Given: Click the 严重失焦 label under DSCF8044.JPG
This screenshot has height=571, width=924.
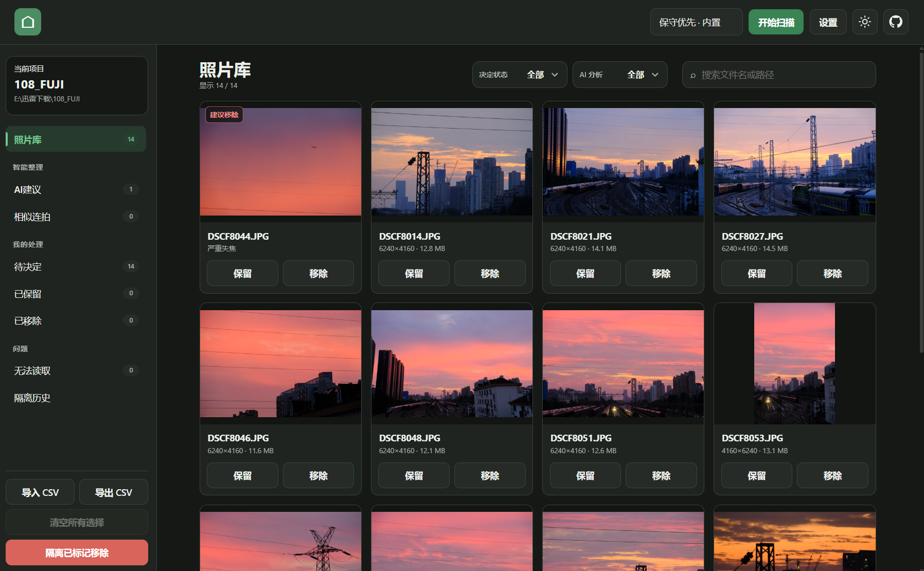Looking at the screenshot, I should coord(222,248).
